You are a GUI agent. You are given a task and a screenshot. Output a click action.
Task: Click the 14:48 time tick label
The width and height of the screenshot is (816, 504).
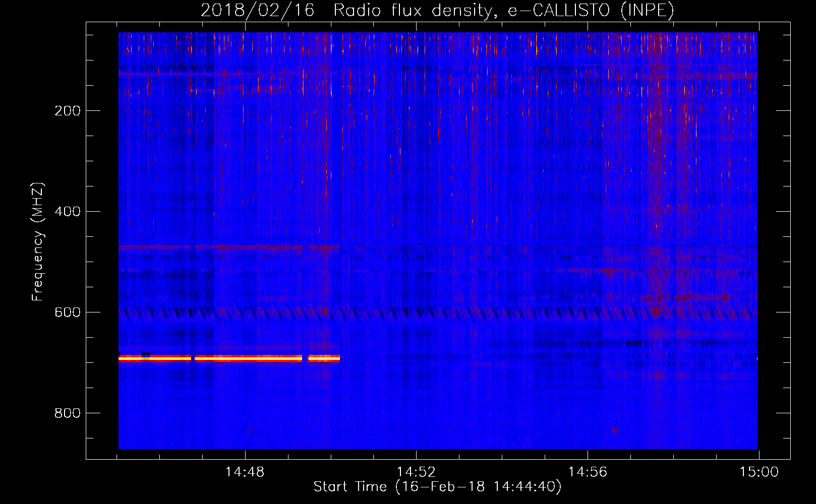point(245,472)
